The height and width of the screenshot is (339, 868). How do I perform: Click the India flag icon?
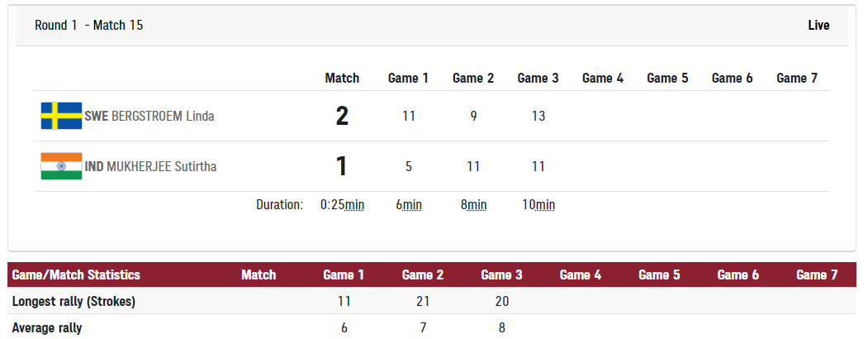pos(61,166)
